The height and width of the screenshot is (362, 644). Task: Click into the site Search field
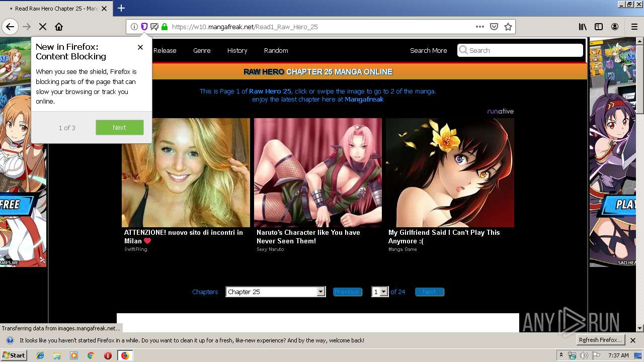click(x=520, y=50)
